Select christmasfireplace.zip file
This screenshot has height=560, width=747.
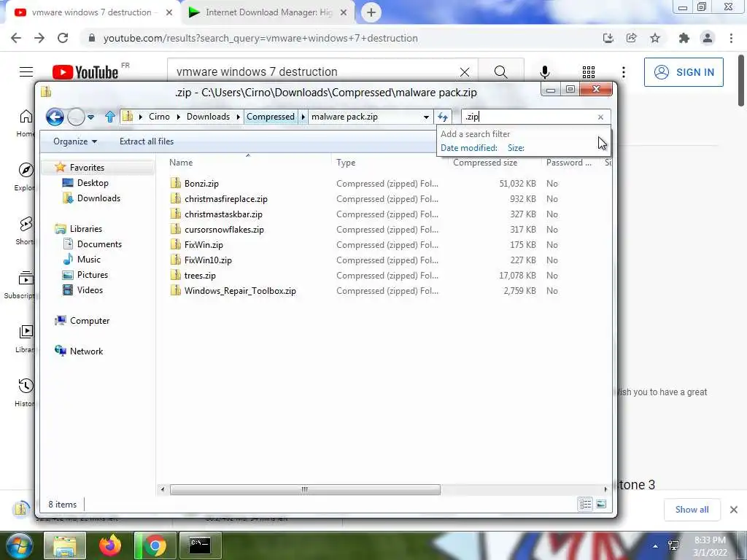[226, 199]
